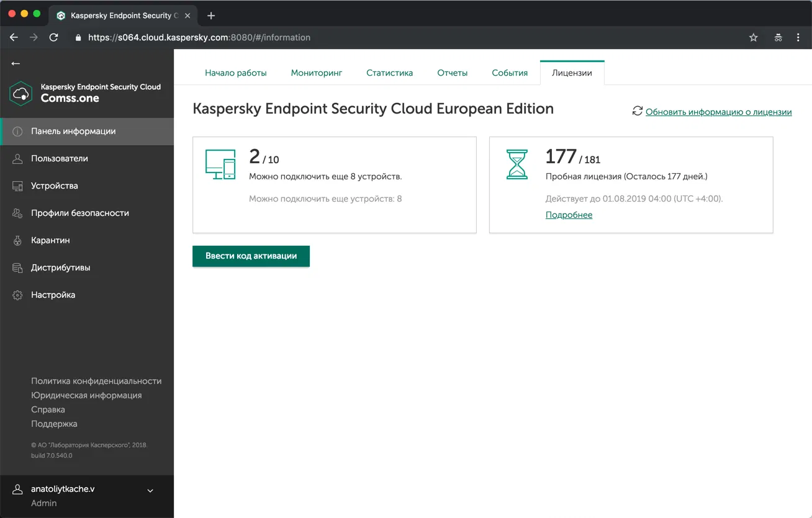Click the Ввести код активации button

251,256
